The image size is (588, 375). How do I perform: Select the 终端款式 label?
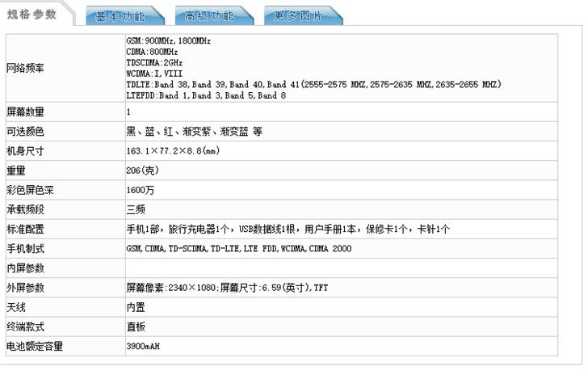(25, 327)
